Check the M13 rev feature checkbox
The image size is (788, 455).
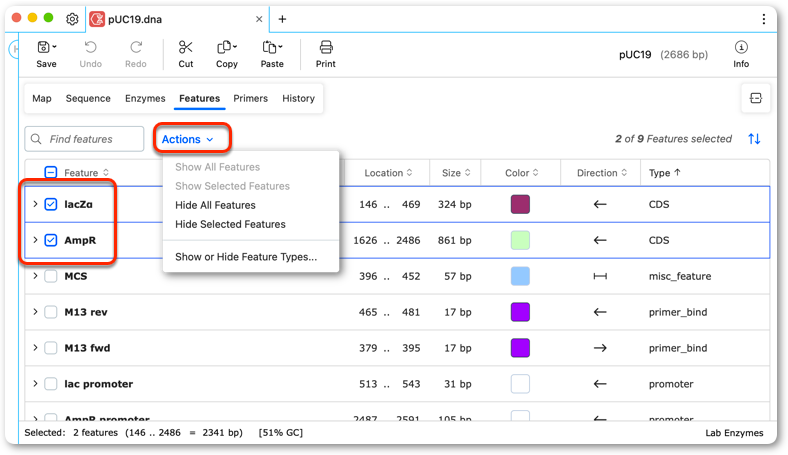[51, 312]
